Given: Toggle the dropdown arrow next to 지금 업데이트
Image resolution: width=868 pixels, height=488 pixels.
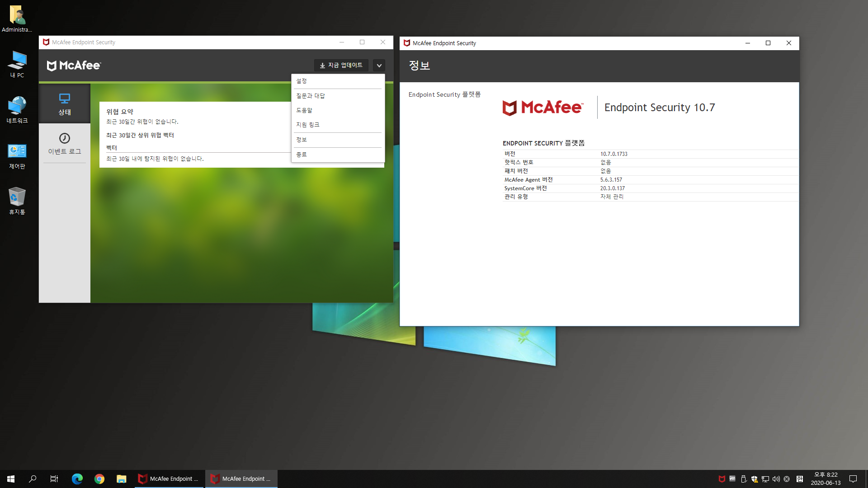Looking at the screenshot, I should coord(379,66).
